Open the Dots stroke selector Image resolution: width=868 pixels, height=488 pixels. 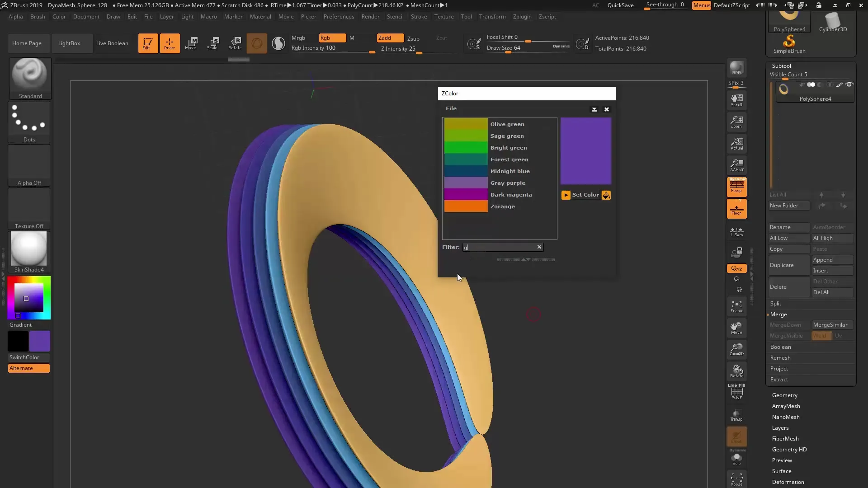[29, 122]
